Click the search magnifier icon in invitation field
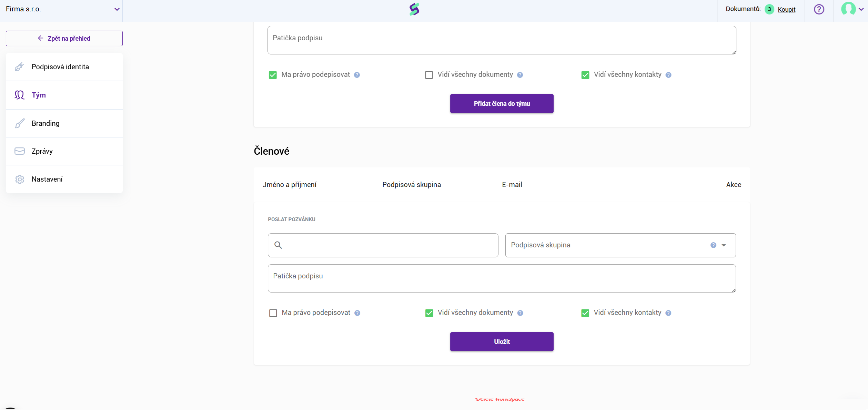 coord(278,245)
